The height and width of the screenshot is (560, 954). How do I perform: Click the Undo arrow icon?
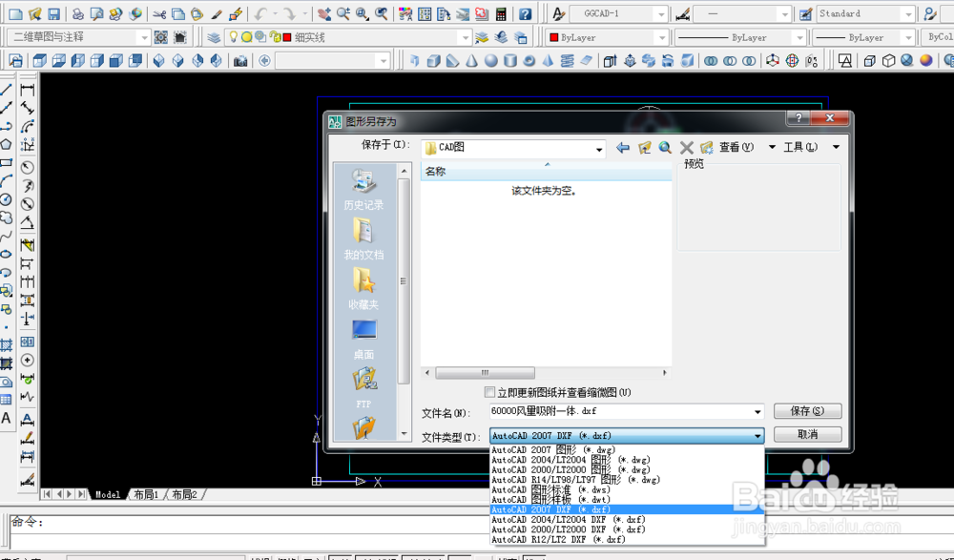coord(261,13)
